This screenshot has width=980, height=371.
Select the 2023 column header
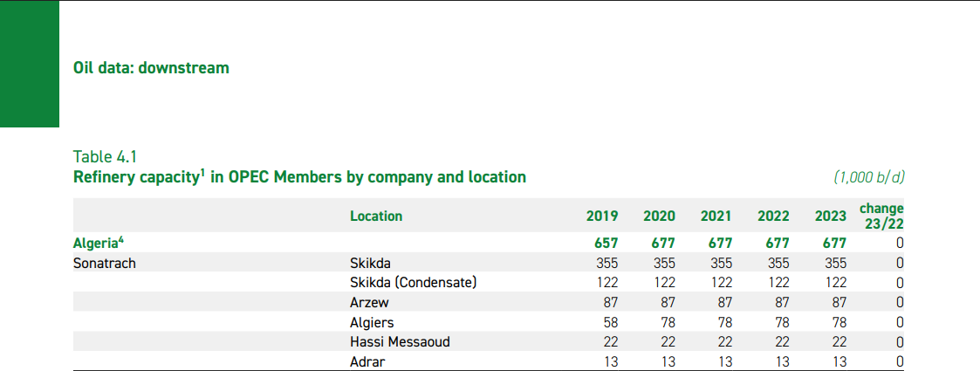[x=831, y=216]
